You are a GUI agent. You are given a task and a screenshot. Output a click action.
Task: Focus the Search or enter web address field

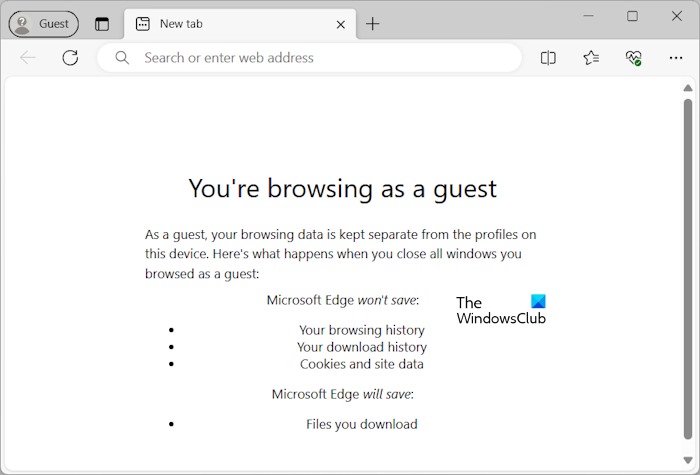tap(320, 58)
